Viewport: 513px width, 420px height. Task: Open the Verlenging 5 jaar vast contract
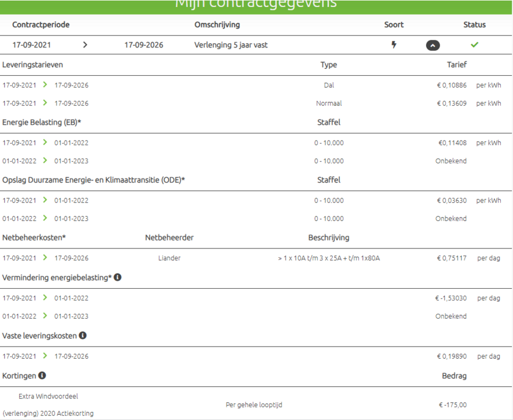(x=231, y=45)
